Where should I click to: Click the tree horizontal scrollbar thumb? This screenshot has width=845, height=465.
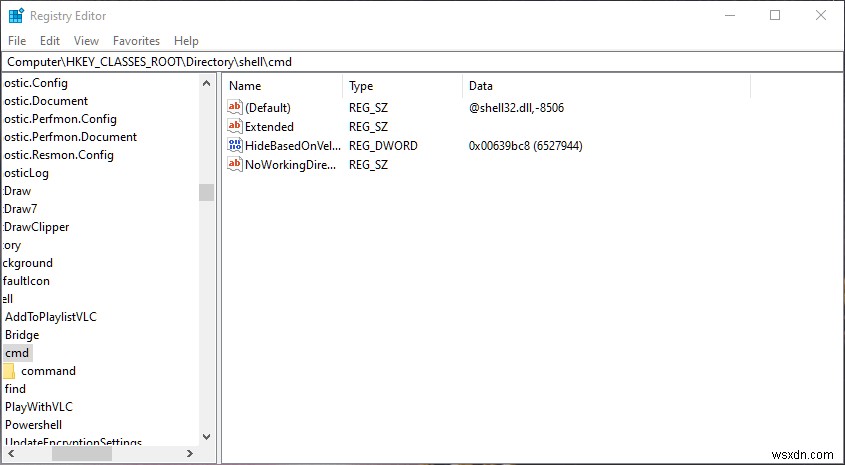click(82, 454)
